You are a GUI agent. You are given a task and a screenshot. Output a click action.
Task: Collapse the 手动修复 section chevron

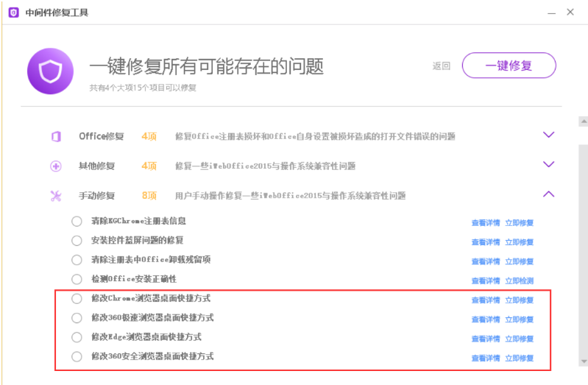tap(548, 194)
